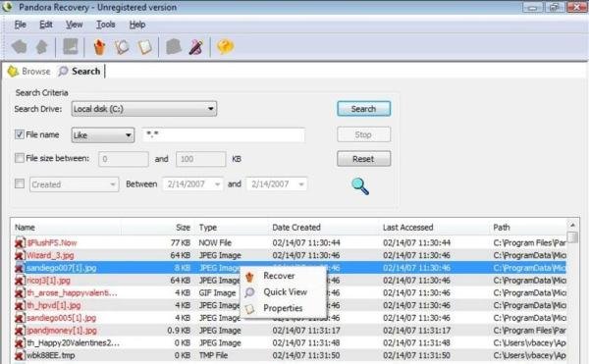Click the file name pattern input field
Screen dimensions: 589x364
pyautogui.click(x=224, y=134)
